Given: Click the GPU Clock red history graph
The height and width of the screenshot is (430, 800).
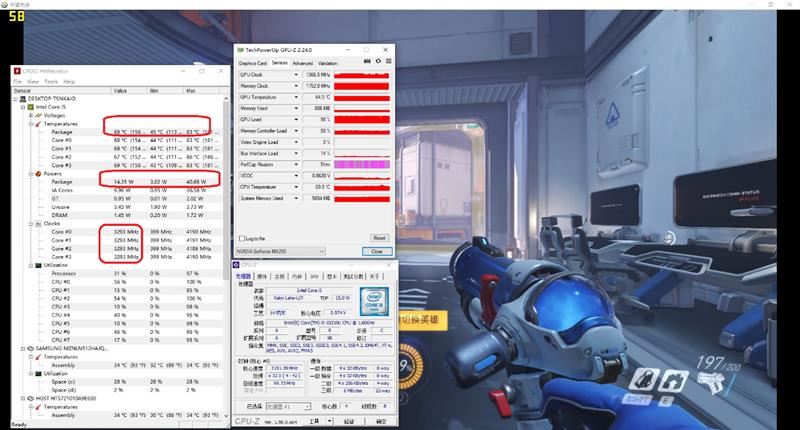Looking at the screenshot, I should (362, 75).
